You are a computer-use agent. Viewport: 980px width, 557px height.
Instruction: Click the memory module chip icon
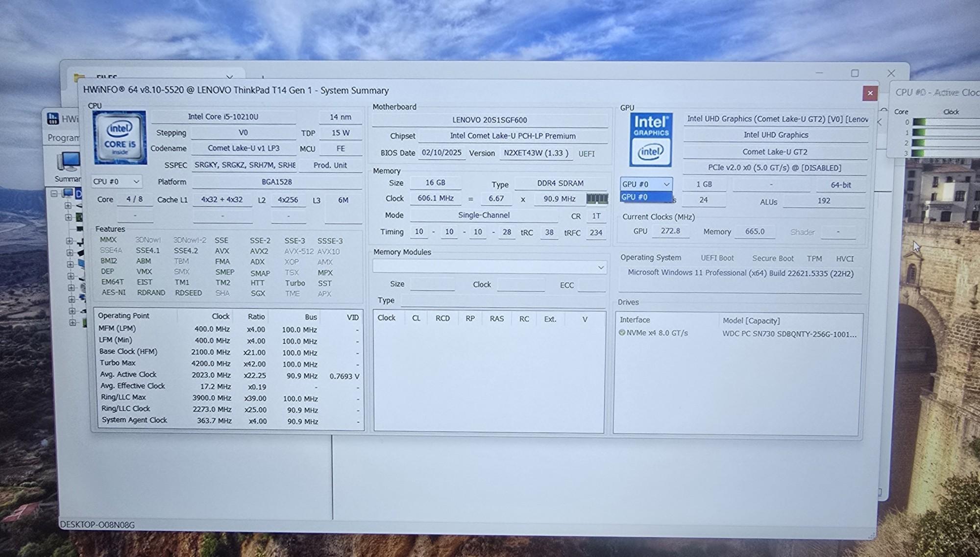[597, 199]
